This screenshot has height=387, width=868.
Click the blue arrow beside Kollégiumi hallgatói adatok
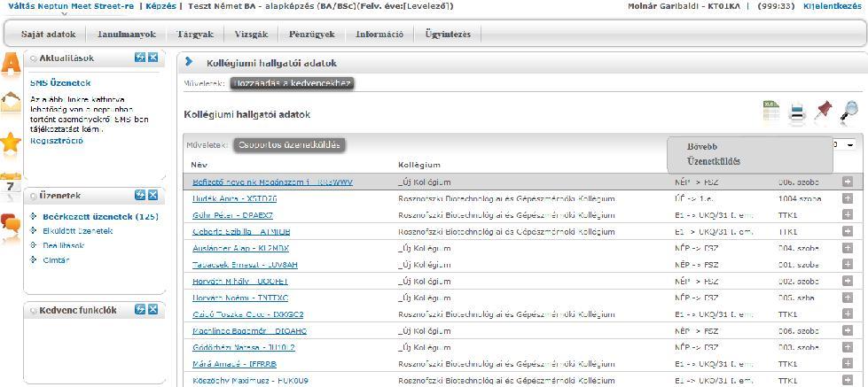pyautogui.click(x=189, y=63)
